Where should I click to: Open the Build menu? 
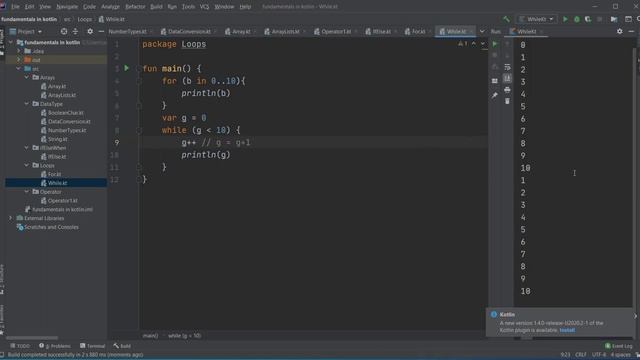(156, 7)
